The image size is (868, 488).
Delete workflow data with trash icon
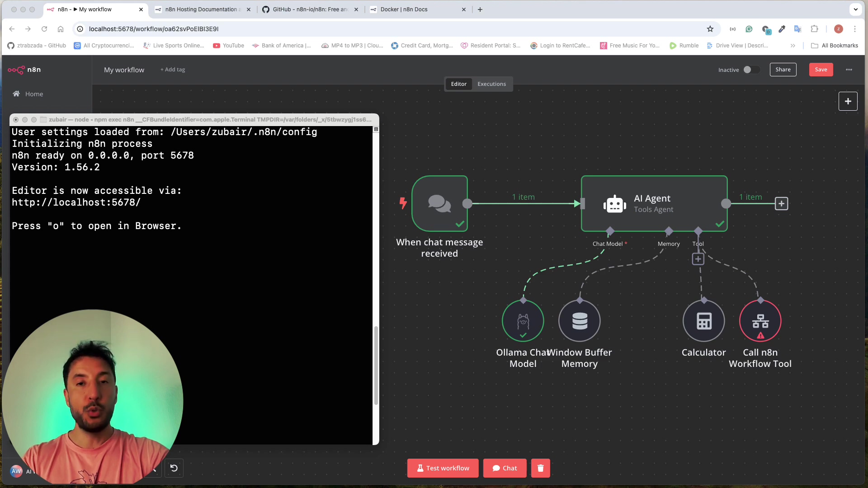(x=540, y=468)
